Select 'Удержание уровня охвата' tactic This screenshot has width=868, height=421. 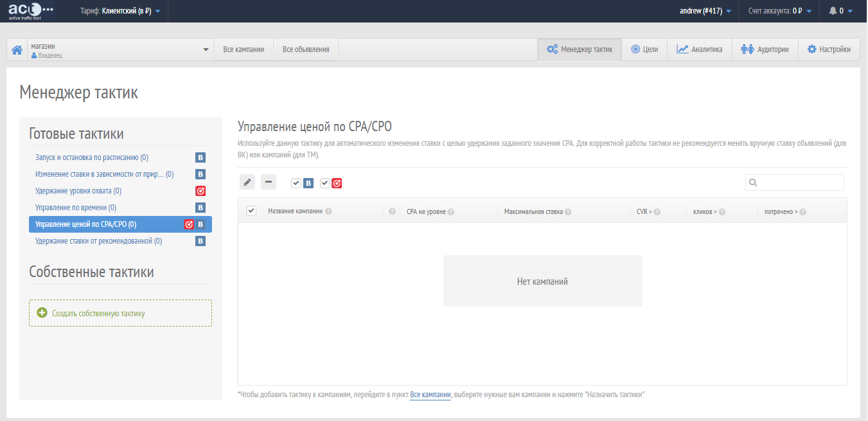click(x=78, y=191)
